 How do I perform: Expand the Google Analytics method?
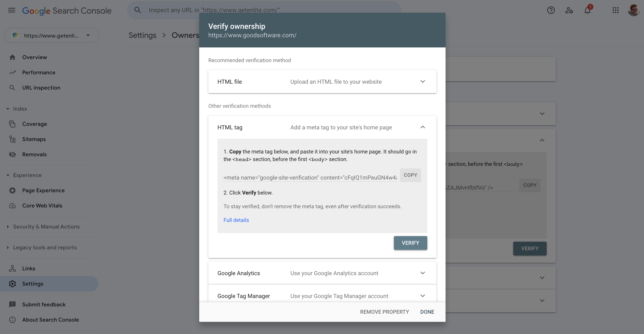422,273
